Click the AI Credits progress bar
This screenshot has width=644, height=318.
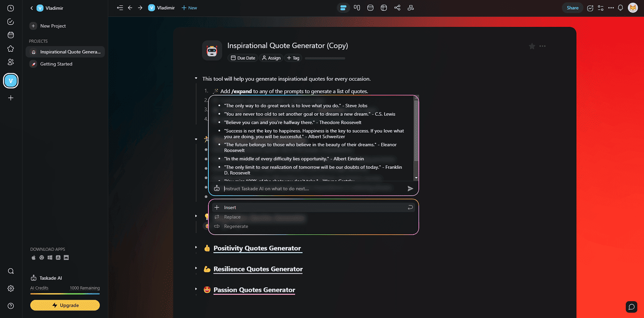click(65, 294)
